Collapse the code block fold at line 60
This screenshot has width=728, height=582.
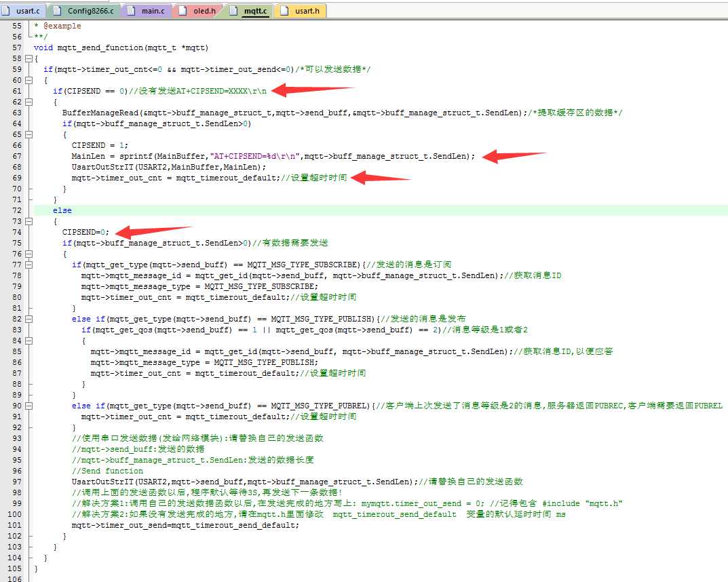pyautogui.click(x=28, y=80)
